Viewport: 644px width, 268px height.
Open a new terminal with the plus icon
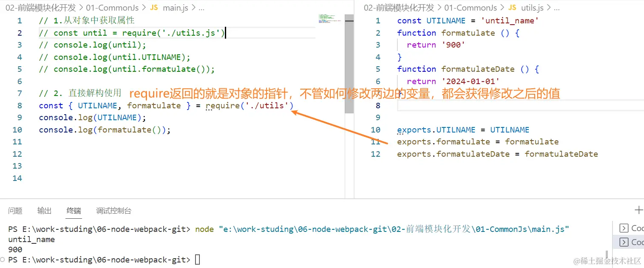[638, 210]
